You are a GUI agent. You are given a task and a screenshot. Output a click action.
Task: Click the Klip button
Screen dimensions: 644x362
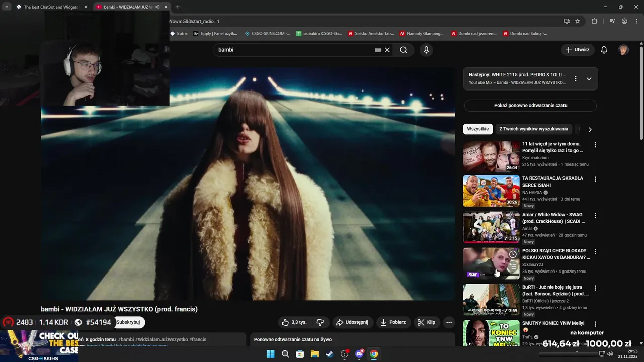point(426,322)
